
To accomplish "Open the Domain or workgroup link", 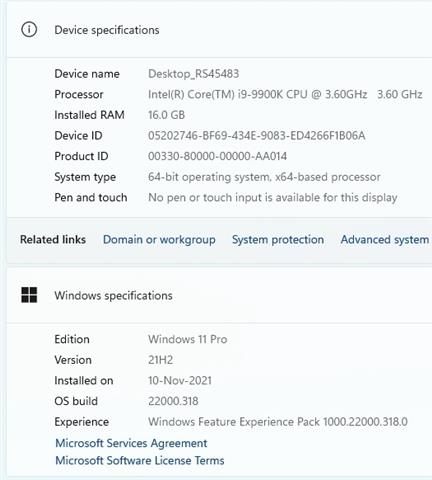I will coord(159,240).
